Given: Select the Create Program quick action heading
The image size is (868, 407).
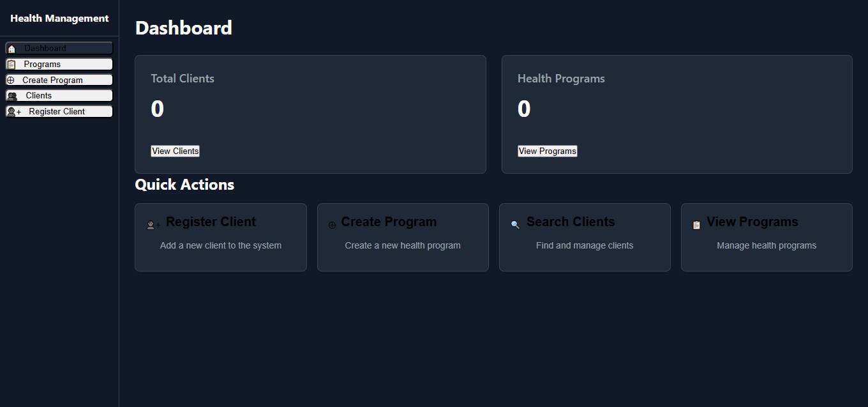Looking at the screenshot, I should coord(389,222).
